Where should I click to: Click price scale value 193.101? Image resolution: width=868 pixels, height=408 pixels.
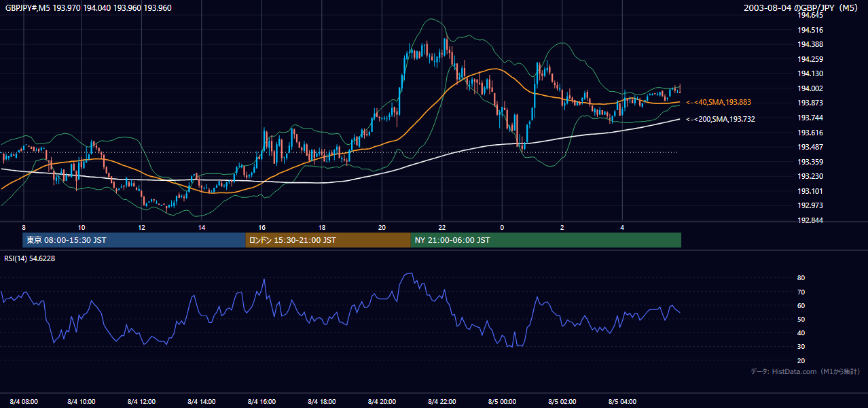pos(810,191)
